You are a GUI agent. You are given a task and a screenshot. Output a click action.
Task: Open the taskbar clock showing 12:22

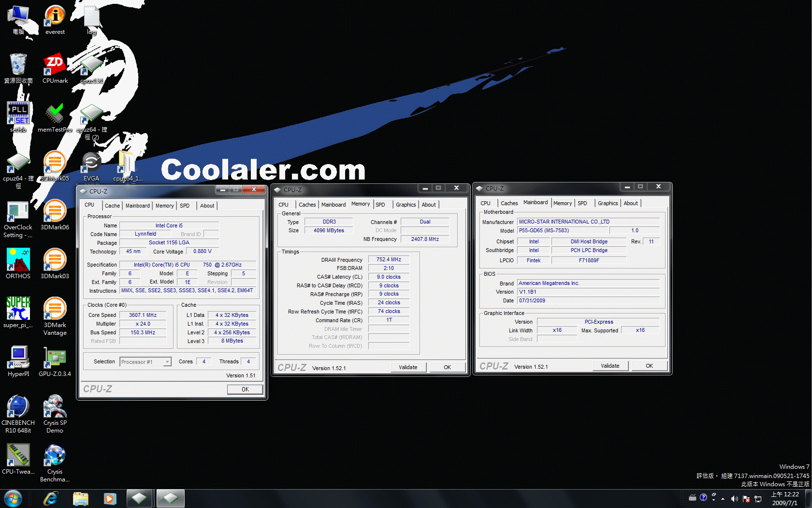[785, 498]
